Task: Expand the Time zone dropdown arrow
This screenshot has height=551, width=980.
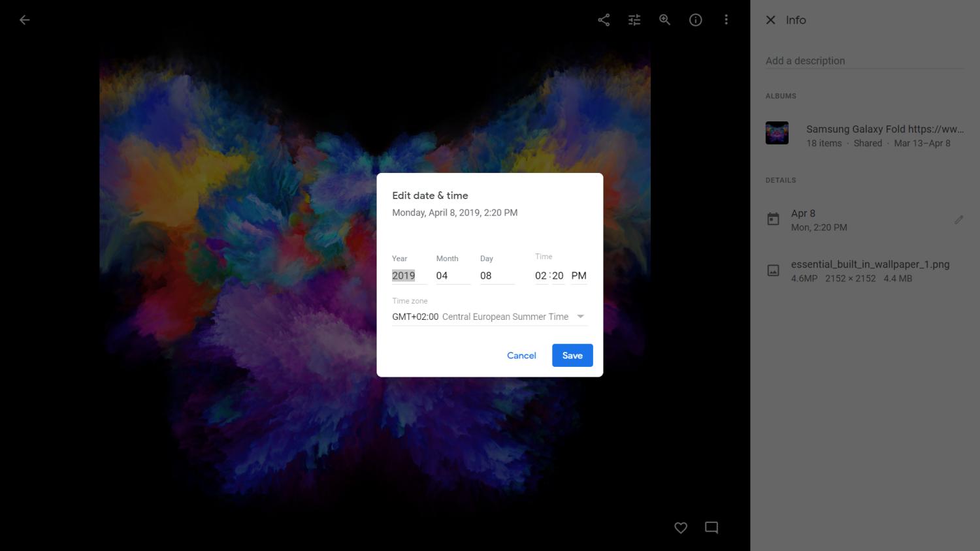Action: (x=580, y=317)
